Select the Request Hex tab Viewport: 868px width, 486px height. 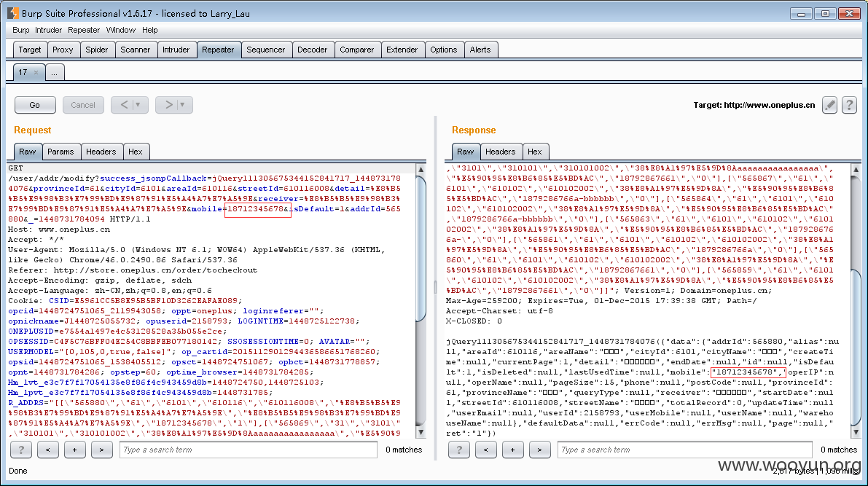tap(136, 152)
